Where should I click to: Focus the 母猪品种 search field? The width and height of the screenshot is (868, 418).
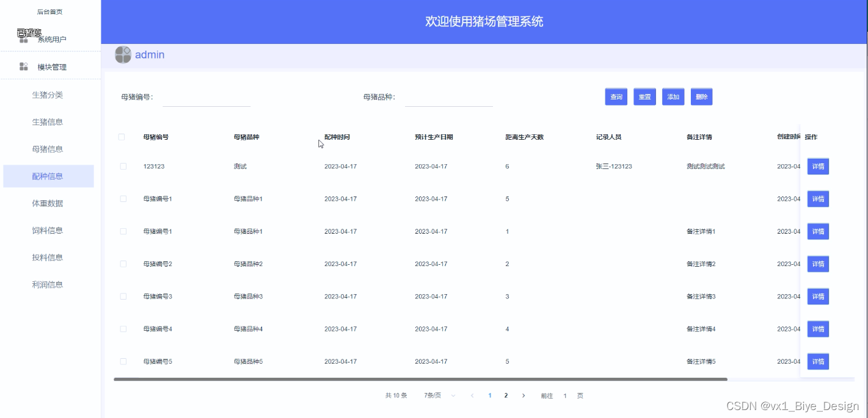tap(449, 97)
